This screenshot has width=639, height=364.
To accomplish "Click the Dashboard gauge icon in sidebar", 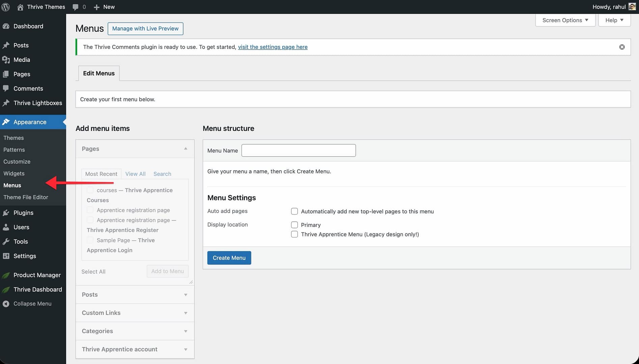I will coord(6,26).
